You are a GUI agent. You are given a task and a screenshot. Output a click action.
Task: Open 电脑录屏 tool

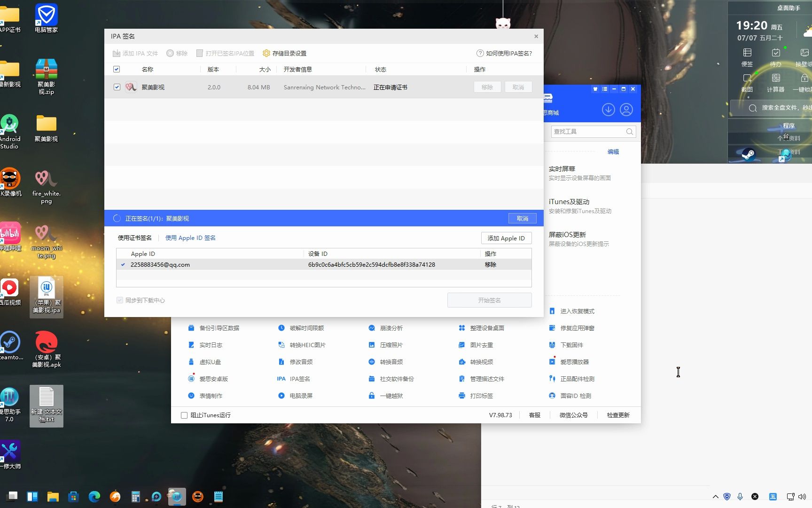[x=296, y=396]
